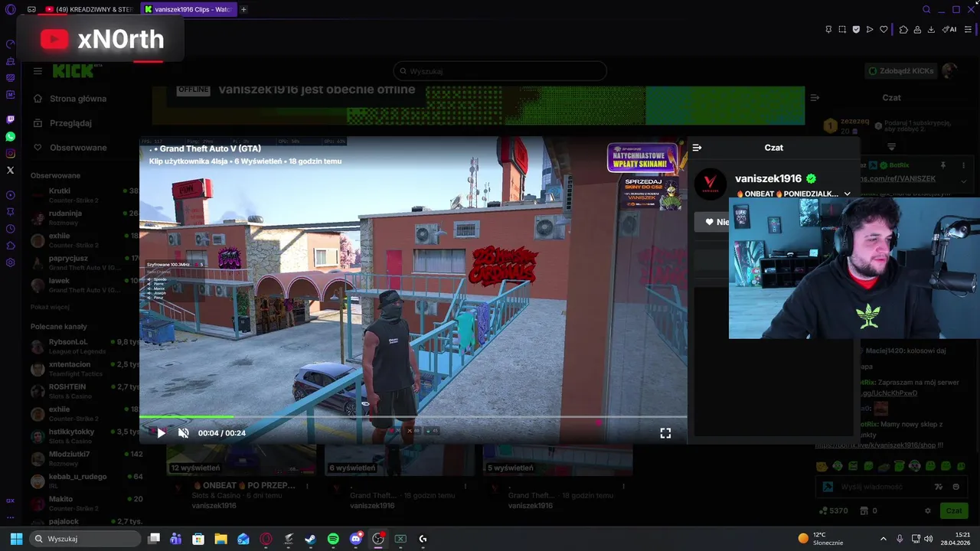Open RybsonLoL recommended channel
This screenshot has width=980, height=551.
click(84, 346)
